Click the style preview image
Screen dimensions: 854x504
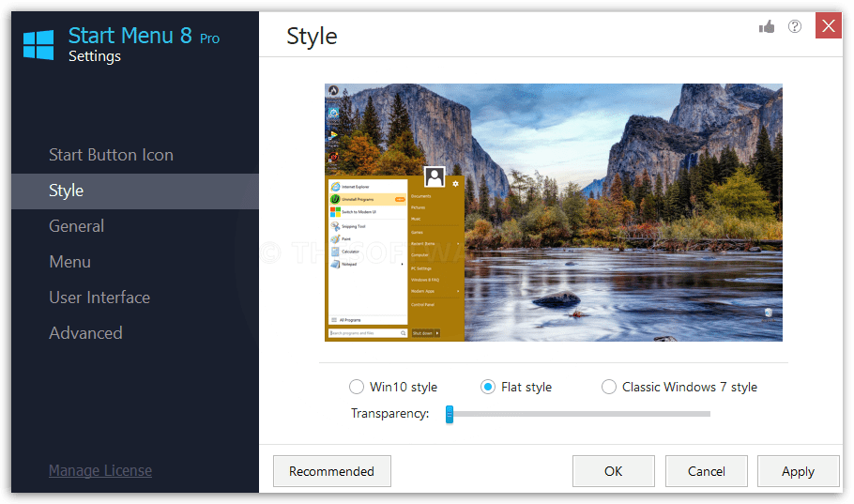tap(554, 212)
